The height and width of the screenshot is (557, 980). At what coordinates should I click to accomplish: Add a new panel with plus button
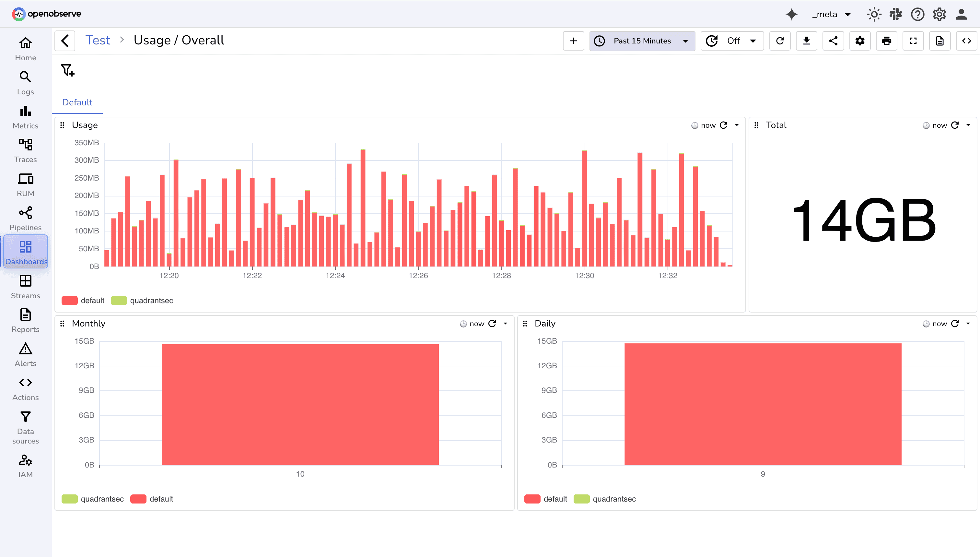coord(573,41)
